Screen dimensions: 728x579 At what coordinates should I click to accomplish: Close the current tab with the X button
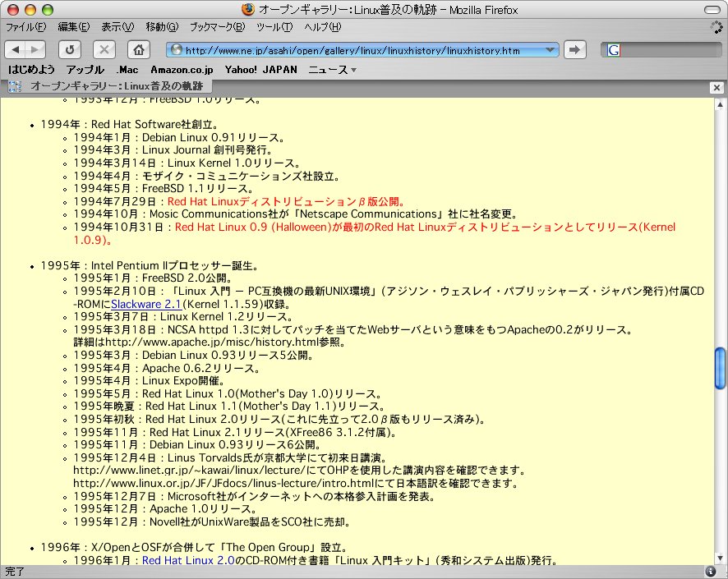pyautogui.click(x=716, y=87)
